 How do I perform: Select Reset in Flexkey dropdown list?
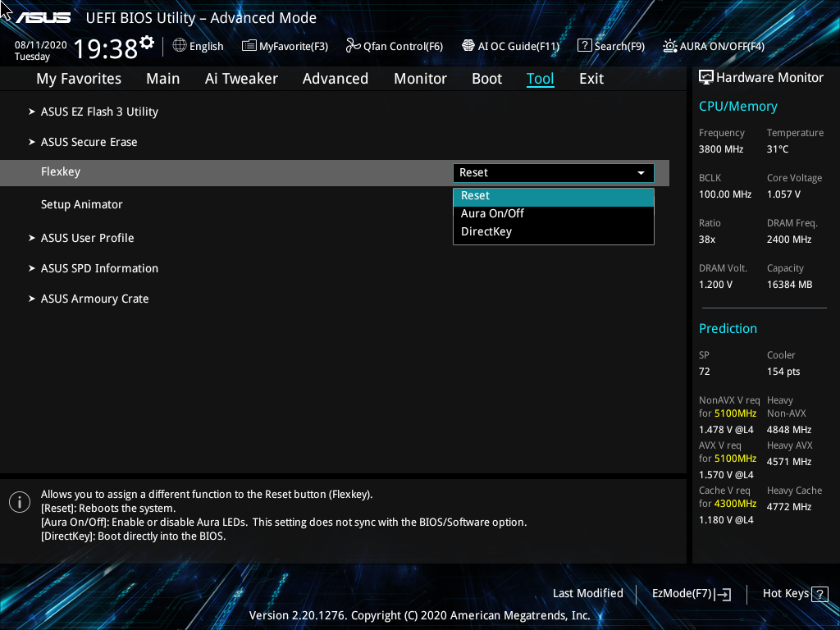pos(554,196)
